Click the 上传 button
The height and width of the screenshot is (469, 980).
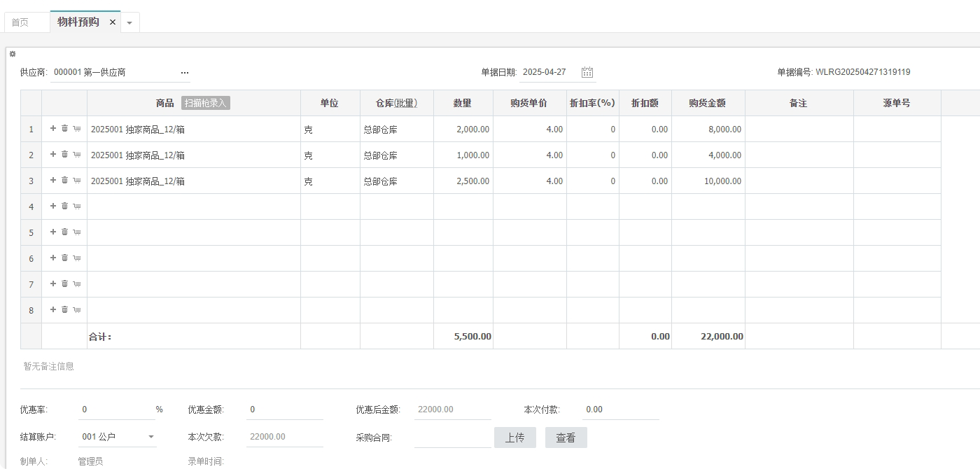[x=515, y=437]
